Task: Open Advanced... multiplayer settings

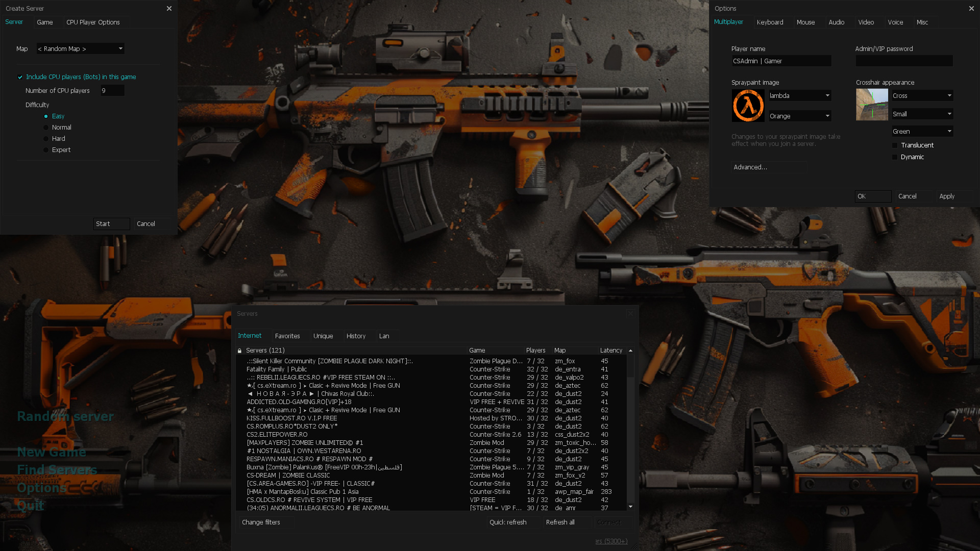Action: tap(769, 167)
